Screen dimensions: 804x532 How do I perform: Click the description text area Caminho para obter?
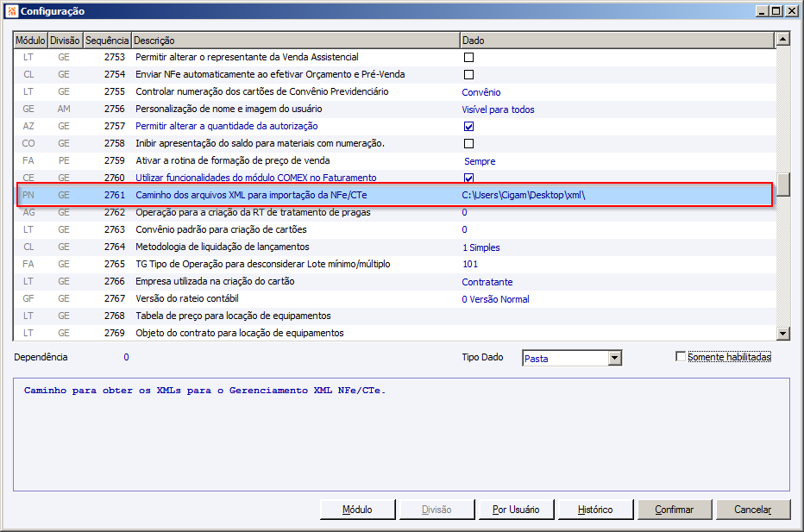[401, 435]
